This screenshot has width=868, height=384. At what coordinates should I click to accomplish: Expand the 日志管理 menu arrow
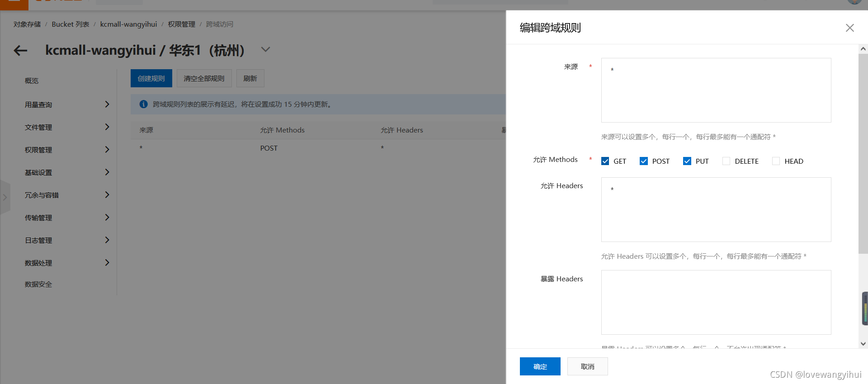click(107, 240)
